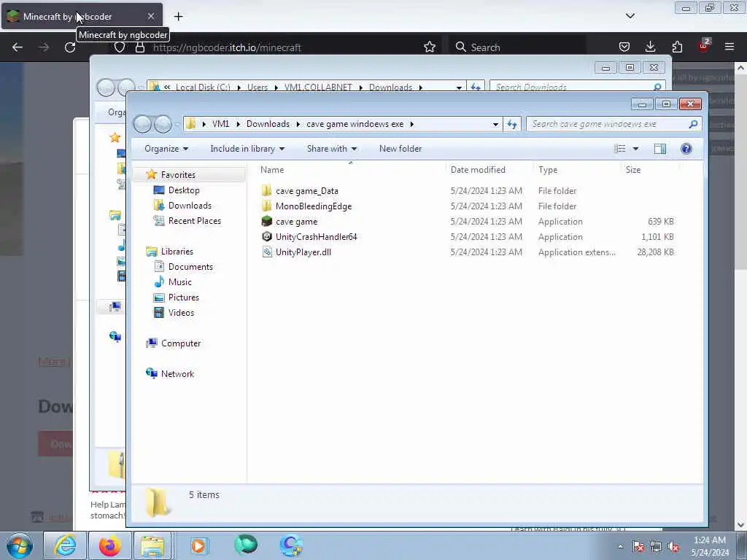Click the Firefox Search box
Screen dimensions: 747x560
[517, 47]
